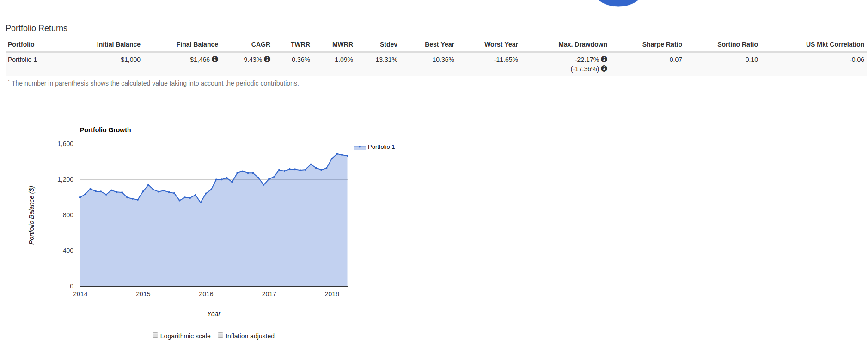Image resolution: width=868 pixels, height=355 pixels.
Task: Click the Portfolio 1 legend label
Action: (x=381, y=147)
